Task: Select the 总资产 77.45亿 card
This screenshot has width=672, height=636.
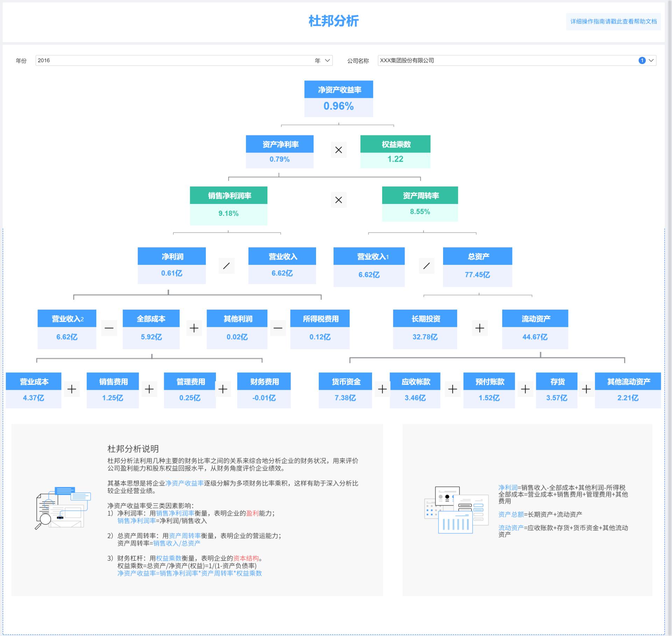Action: (x=477, y=267)
